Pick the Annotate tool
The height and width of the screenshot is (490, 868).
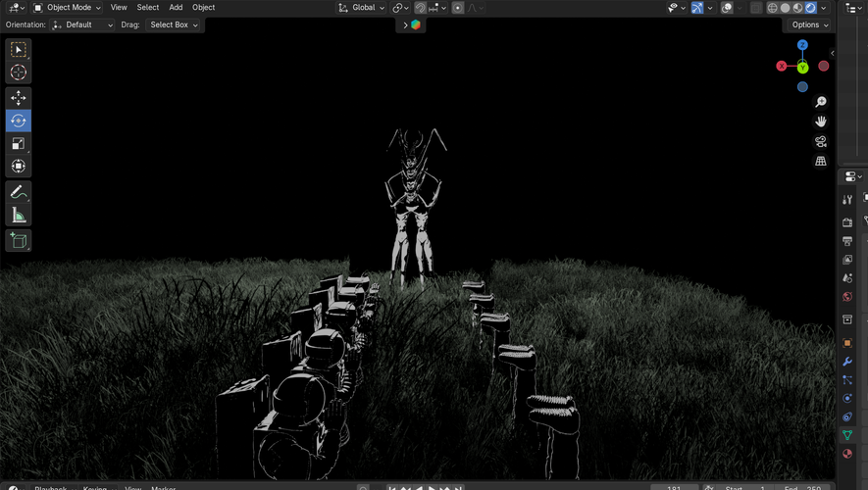[x=18, y=192]
